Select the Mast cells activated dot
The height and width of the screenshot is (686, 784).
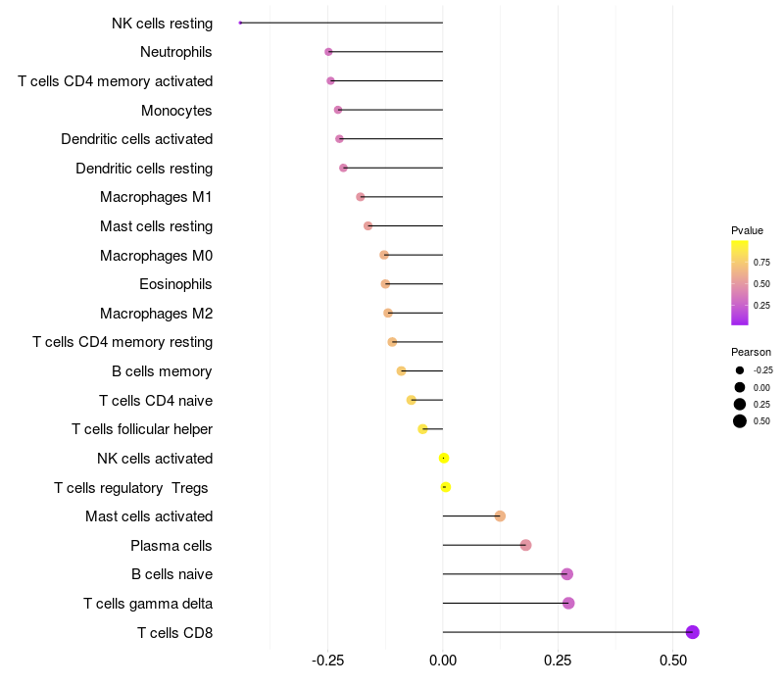pyautogui.click(x=500, y=516)
